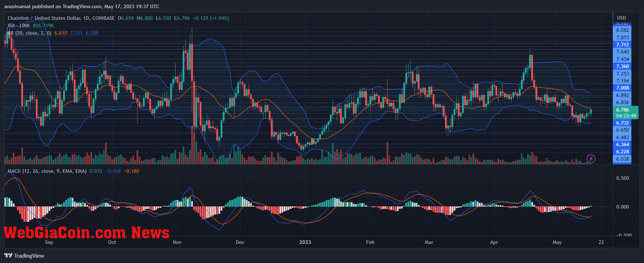
Task: Select the low value L6.550
Action: point(163,18)
